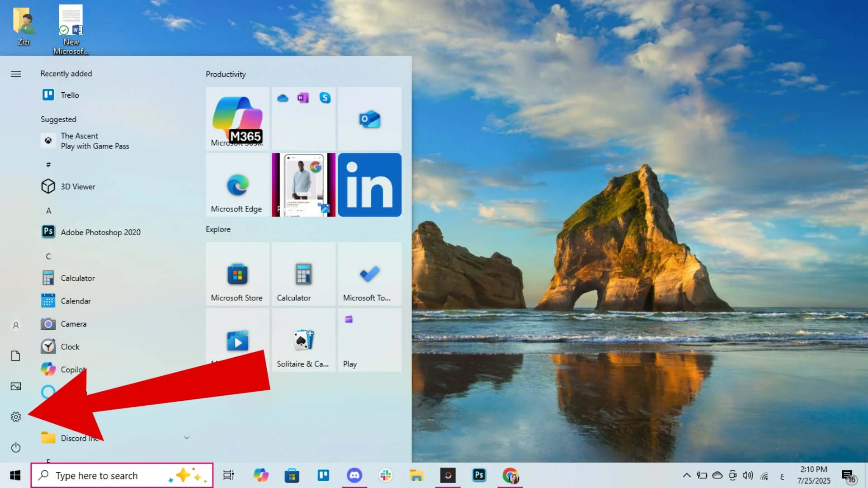Select the Zizi desktop folder

tap(24, 26)
